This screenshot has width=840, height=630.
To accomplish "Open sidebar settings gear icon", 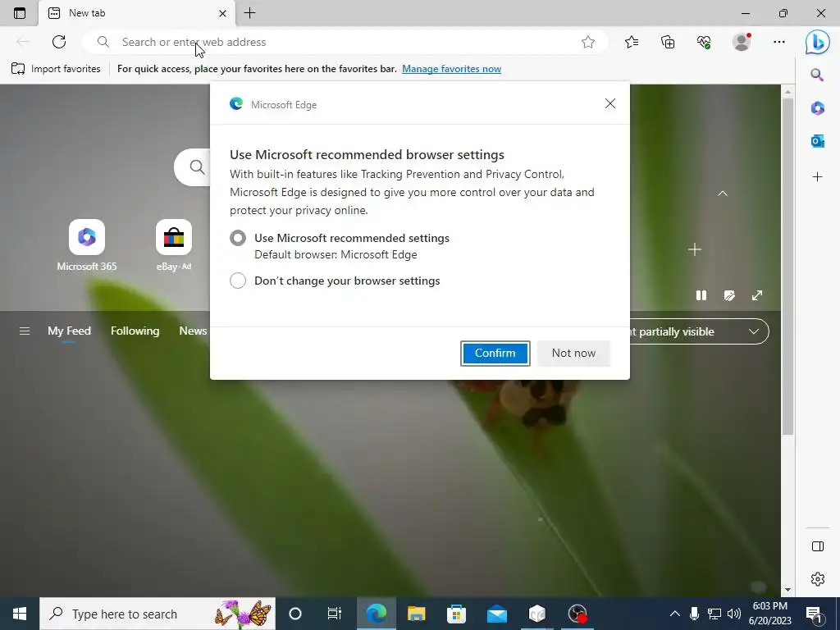I will 818,579.
